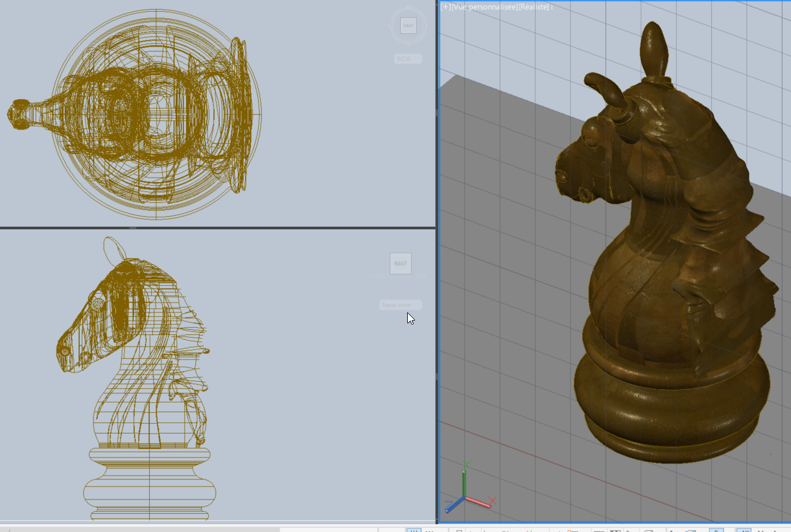This screenshot has width=791, height=532.
Task: Click the S compass letter on the ViewCube
Action: (408, 44)
